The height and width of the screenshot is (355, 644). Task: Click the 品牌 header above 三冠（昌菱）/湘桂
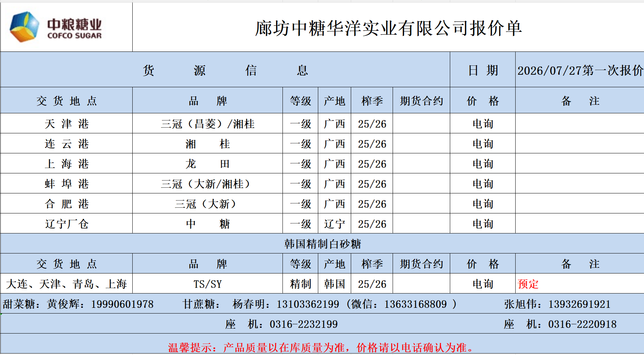pos(208,101)
